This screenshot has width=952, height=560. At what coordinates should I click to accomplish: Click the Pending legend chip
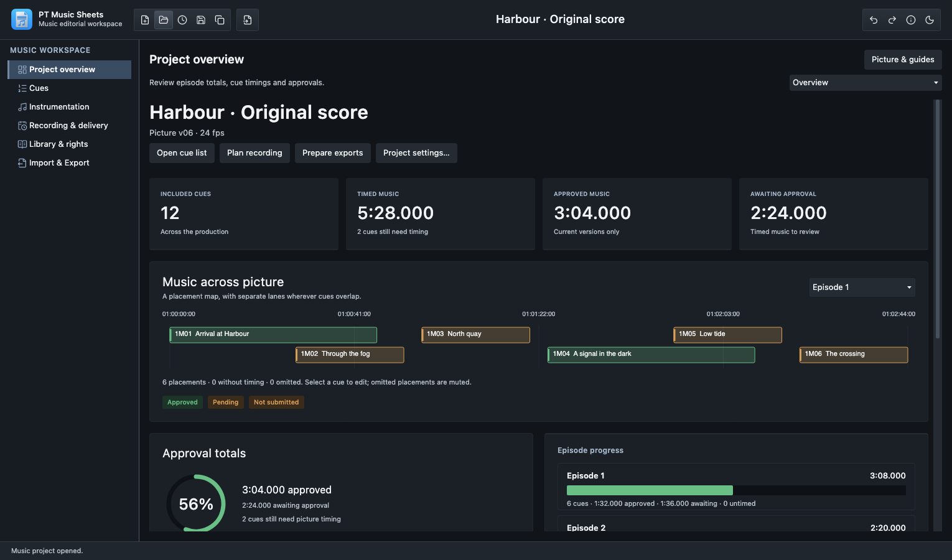pos(225,403)
